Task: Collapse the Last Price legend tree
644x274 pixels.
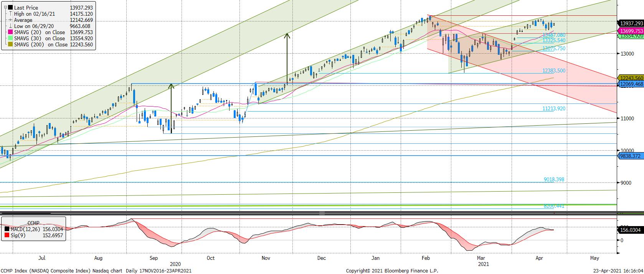Action: click(x=5, y=8)
